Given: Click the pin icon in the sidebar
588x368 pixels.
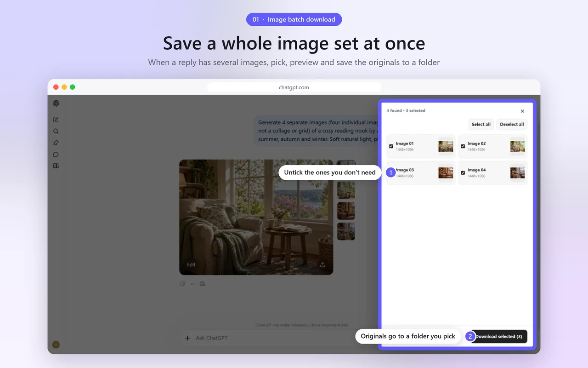Looking at the screenshot, I should [x=56, y=143].
